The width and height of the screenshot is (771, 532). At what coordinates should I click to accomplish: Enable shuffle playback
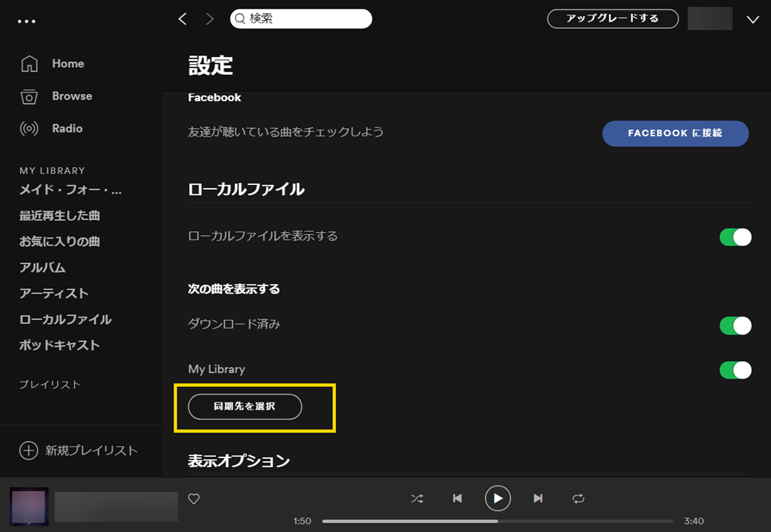(x=417, y=499)
